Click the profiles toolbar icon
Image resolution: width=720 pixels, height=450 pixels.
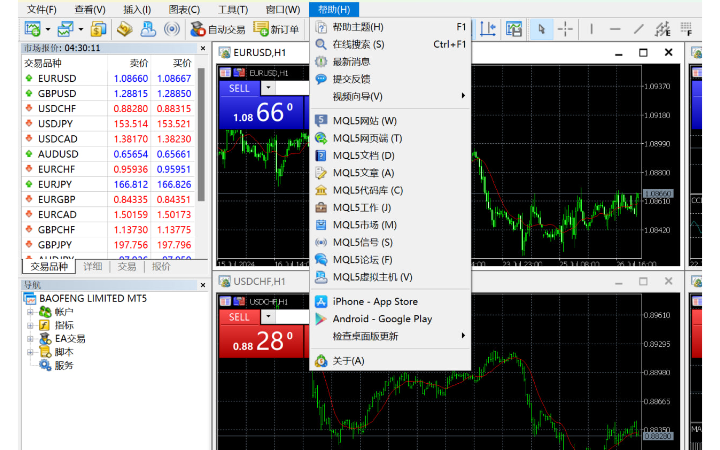coord(65,29)
